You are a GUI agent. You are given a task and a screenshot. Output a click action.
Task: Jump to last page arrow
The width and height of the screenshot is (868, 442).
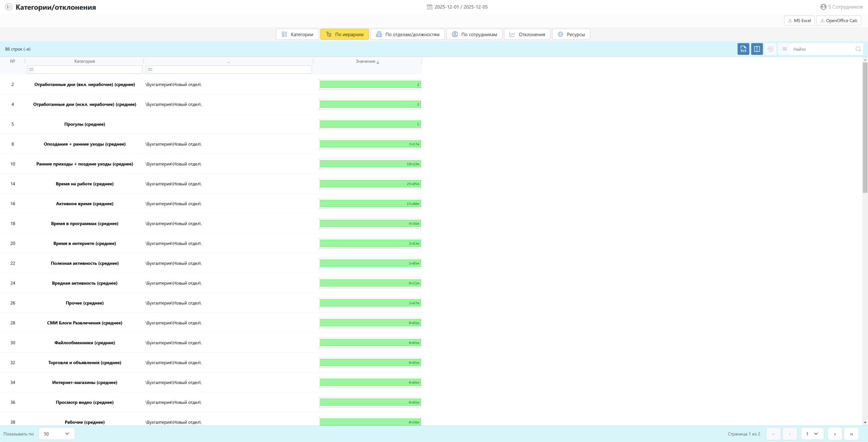point(851,434)
